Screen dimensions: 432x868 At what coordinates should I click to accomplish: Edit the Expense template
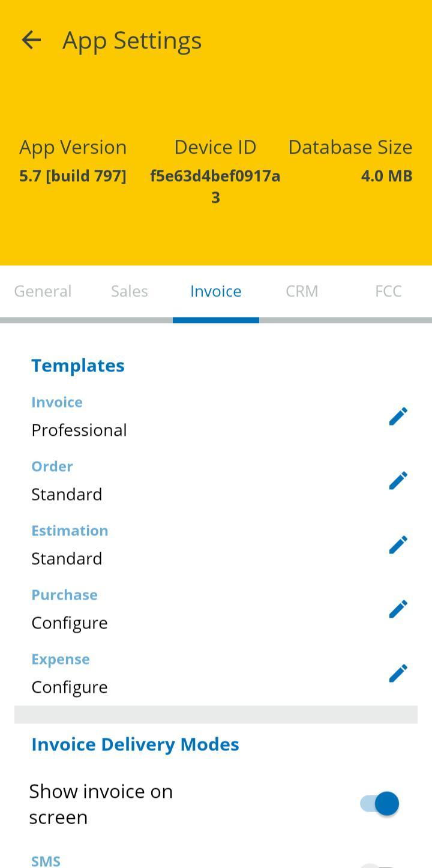pyautogui.click(x=398, y=674)
